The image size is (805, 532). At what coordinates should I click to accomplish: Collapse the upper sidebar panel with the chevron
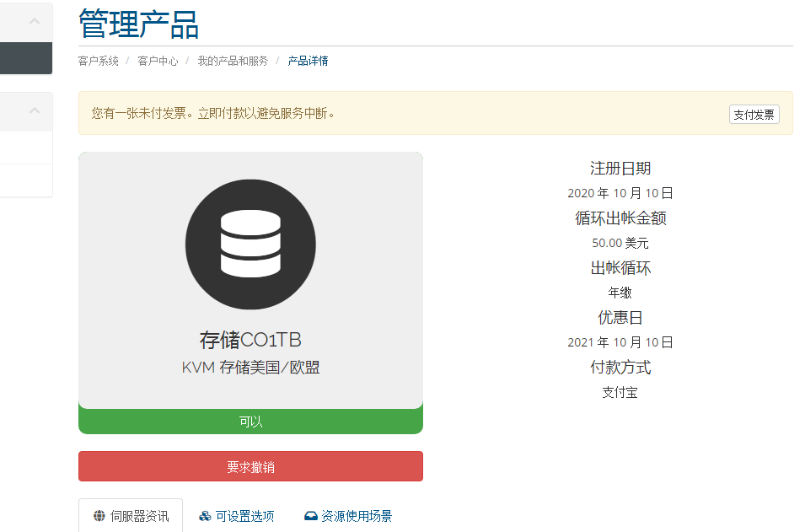pyautogui.click(x=34, y=19)
